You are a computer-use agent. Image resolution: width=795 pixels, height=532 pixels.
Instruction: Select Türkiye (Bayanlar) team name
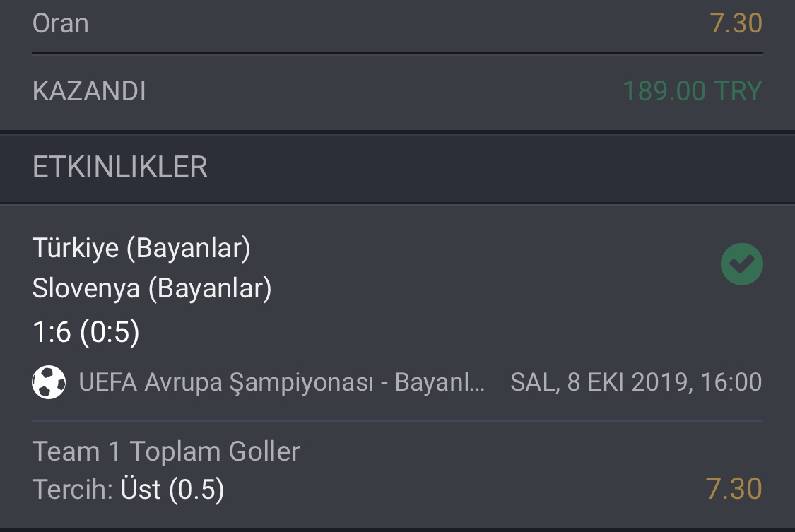click(x=141, y=248)
